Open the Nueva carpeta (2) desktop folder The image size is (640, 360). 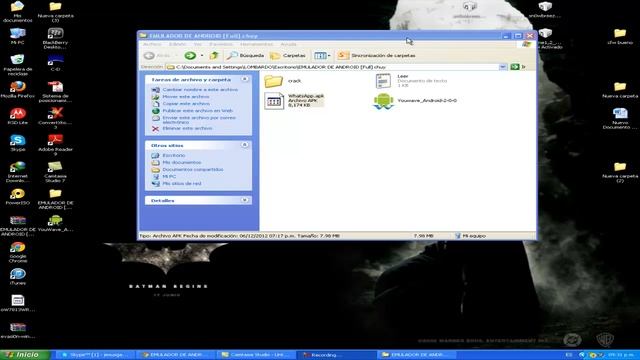pos(620,171)
